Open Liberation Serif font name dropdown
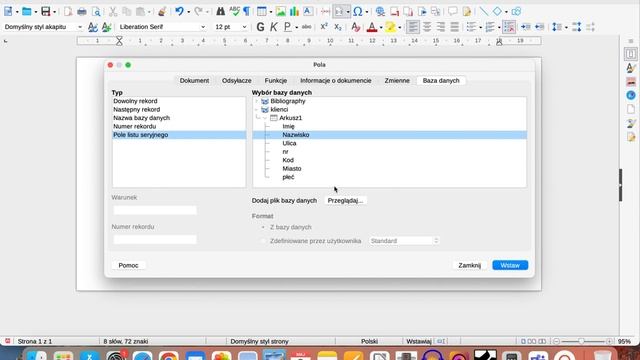The image size is (640, 360). [203, 27]
